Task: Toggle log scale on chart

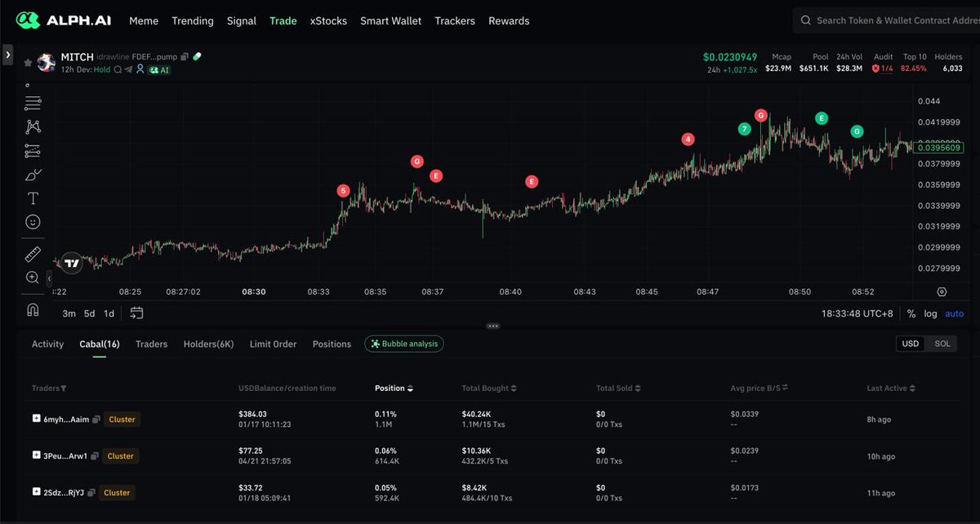Action: click(930, 313)
